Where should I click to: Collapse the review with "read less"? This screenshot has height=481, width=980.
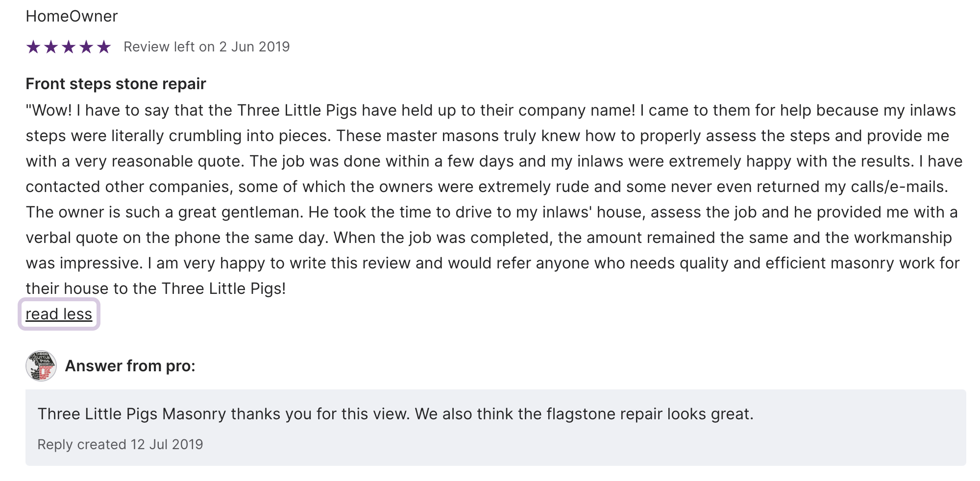click(59, 314)
